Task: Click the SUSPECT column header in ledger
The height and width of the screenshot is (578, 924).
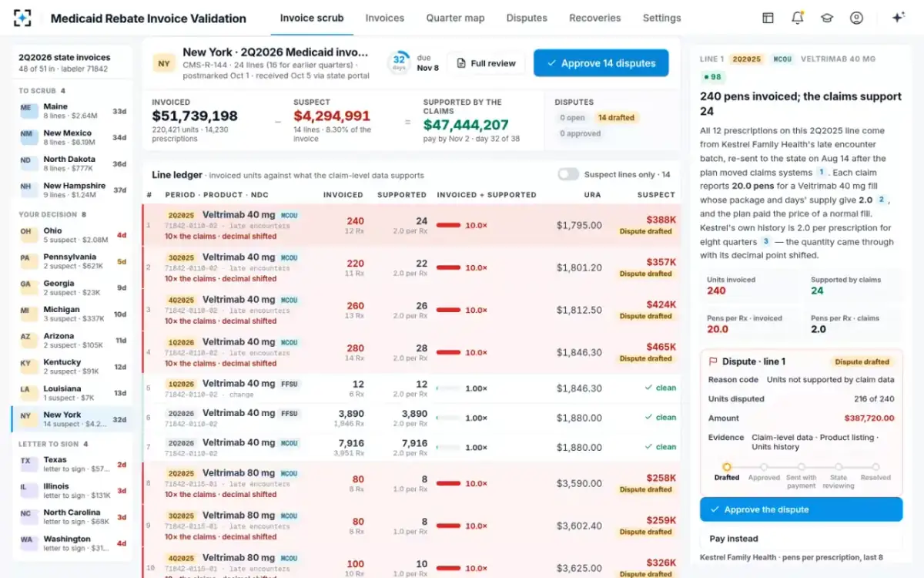Action: pos(656,195)
